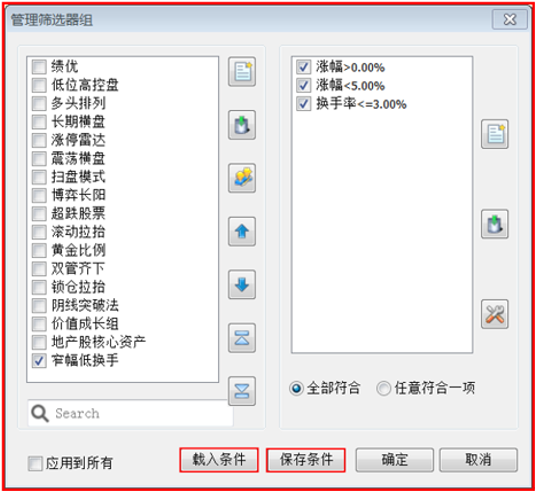Viewport: 535px width, 491px height.
Task: Move group to bottom of list
Action: coord(242,391)
